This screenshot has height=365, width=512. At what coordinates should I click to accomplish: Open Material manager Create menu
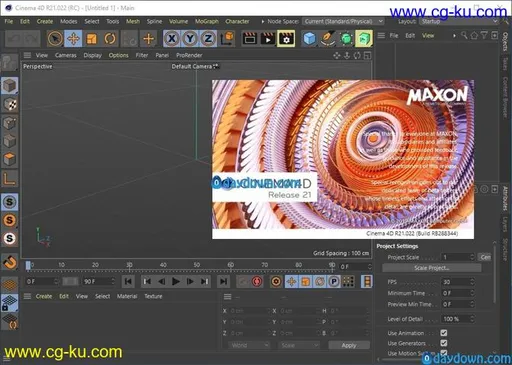(x=44, y=296)
